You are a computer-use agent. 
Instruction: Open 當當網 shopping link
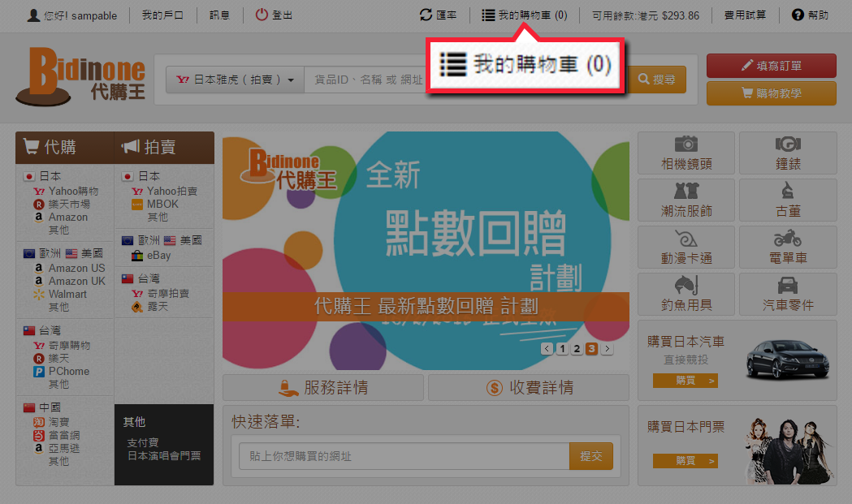(57, 435)
